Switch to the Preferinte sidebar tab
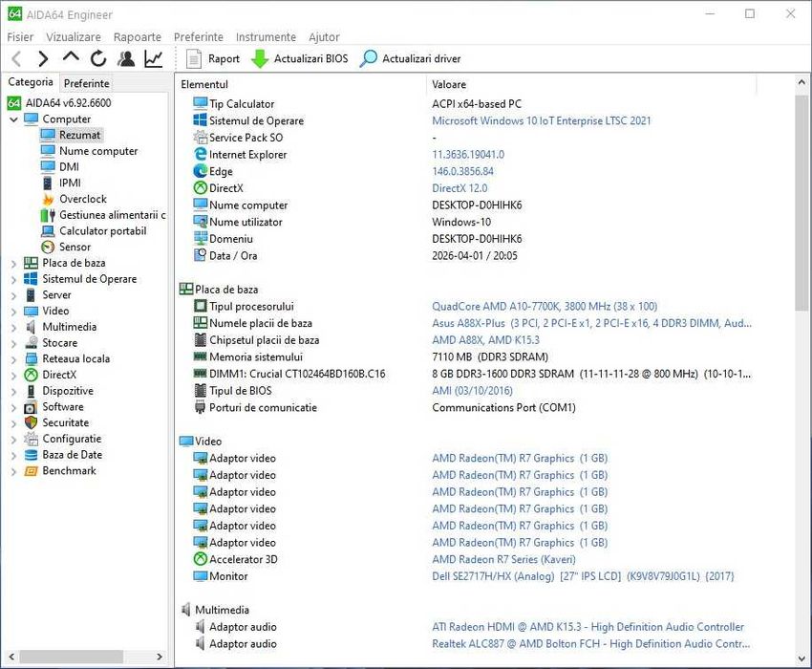This screenshot has width=812, height=669. [87, 83]
